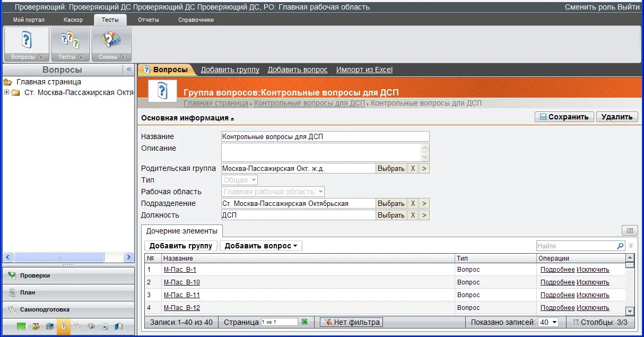Select the Дочерние элементы tab
This screenshot has width=644, height=337.
(182, 231)
